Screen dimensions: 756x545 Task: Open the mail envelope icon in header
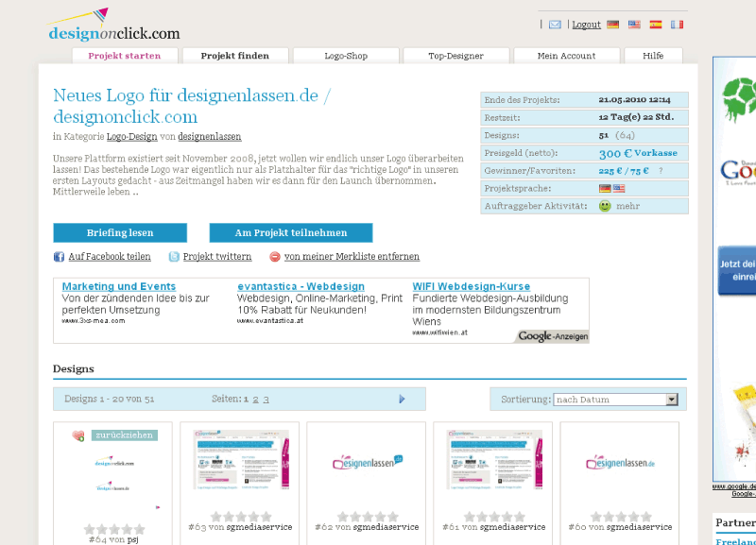[555, 25]
